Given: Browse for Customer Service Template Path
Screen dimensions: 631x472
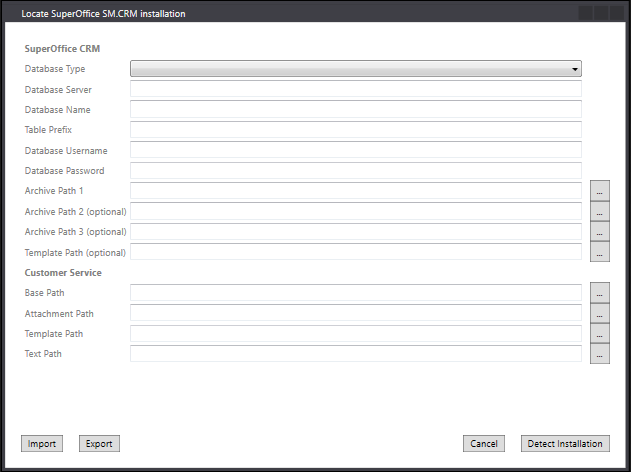Looking at the screenshot, I should click(x=600, y=333).
